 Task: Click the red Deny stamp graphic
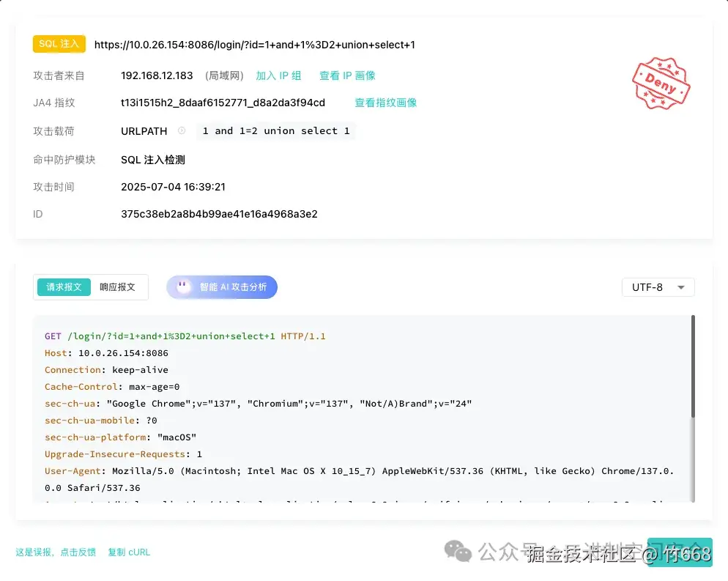tap(660, 83)
